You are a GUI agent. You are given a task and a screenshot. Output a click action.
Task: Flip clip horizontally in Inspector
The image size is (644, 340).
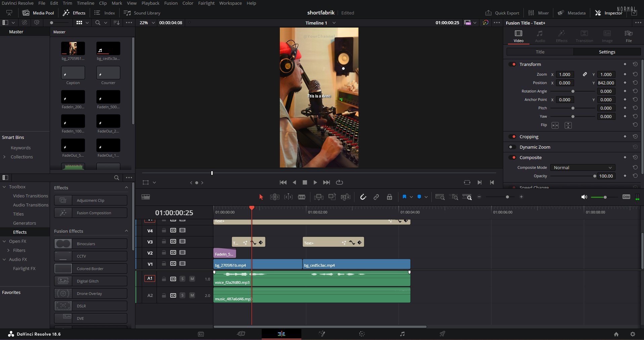[555, 125]
